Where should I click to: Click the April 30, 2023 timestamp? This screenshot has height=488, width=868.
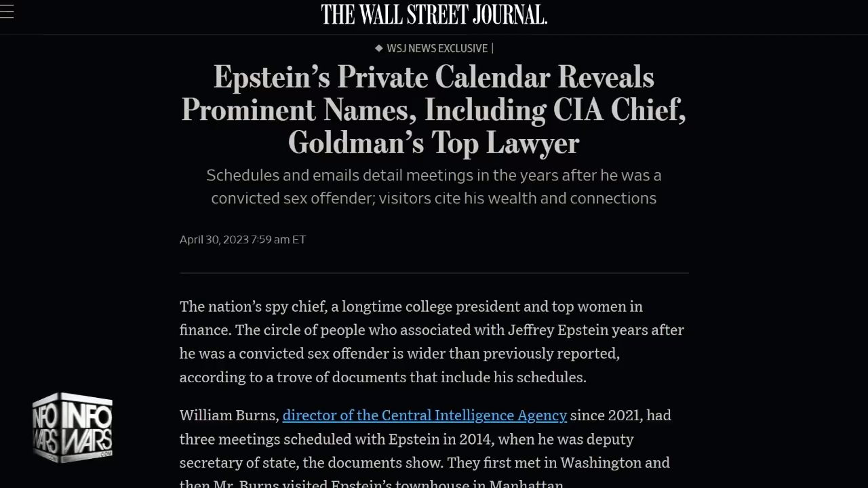(242, 239)
